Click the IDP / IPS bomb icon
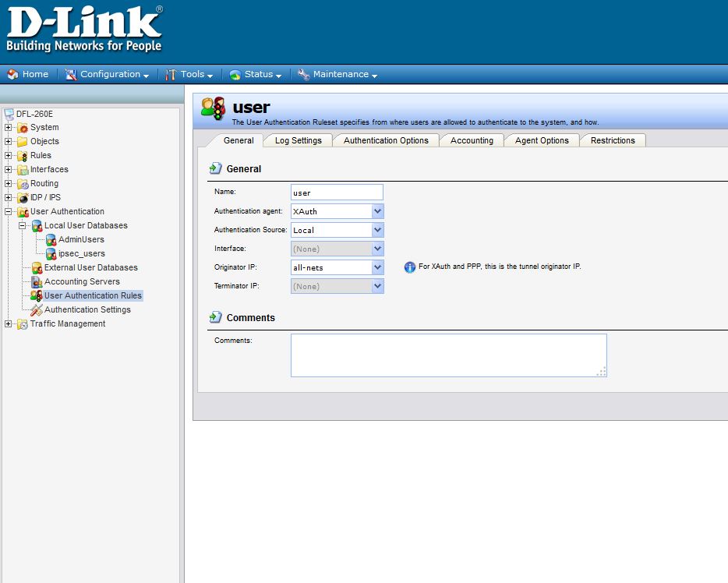 pos(23,198)
